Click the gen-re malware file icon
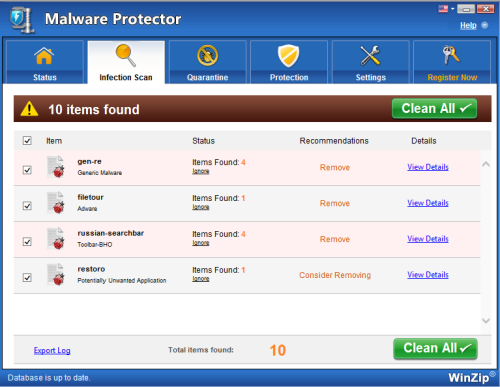 point(56,167)
